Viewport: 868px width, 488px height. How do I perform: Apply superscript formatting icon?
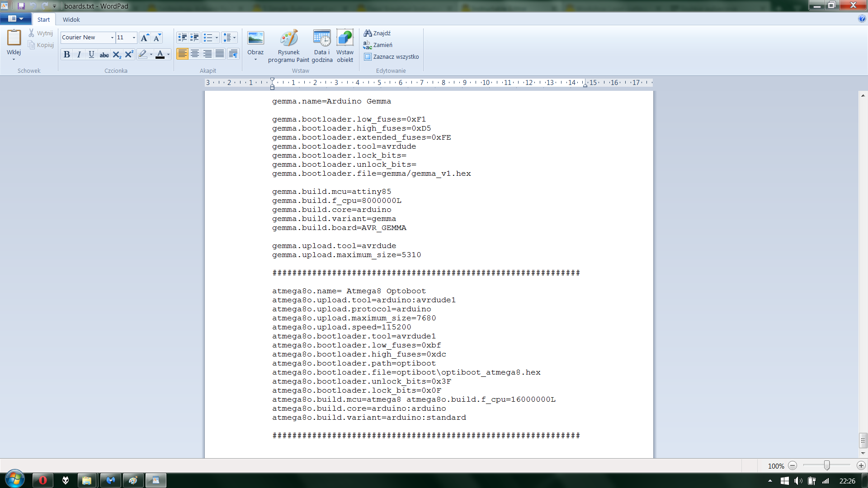coord(129,54)
